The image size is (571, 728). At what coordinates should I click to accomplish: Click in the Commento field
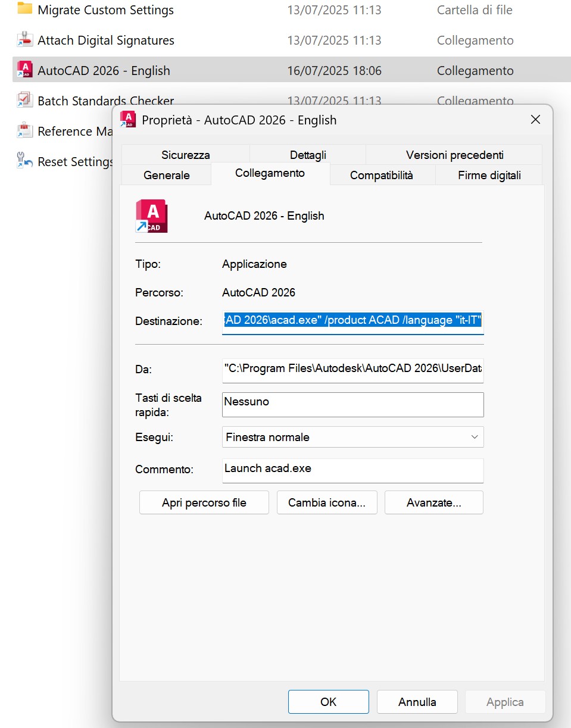[352, 470]
